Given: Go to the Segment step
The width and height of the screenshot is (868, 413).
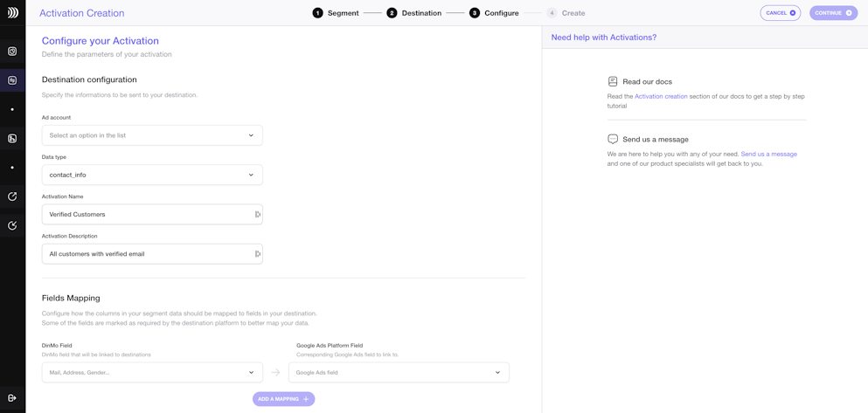Looking at the screenshot, I should click(336, 13).
